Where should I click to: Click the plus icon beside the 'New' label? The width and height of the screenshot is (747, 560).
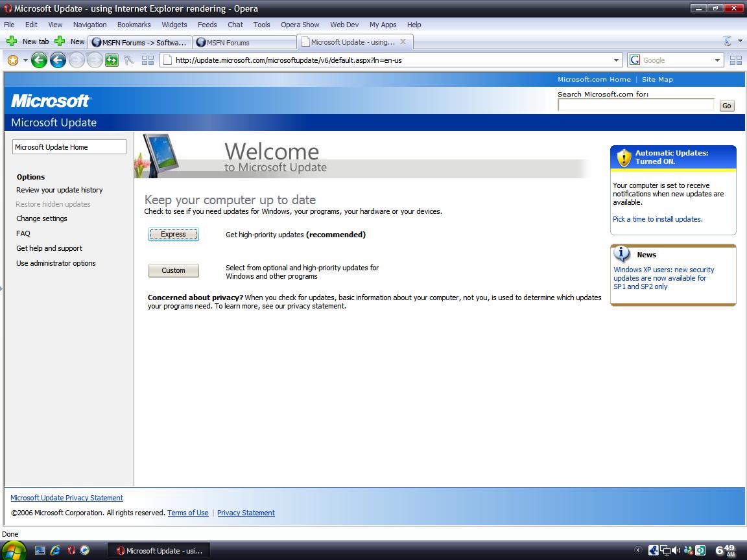[x=60, y=41]
